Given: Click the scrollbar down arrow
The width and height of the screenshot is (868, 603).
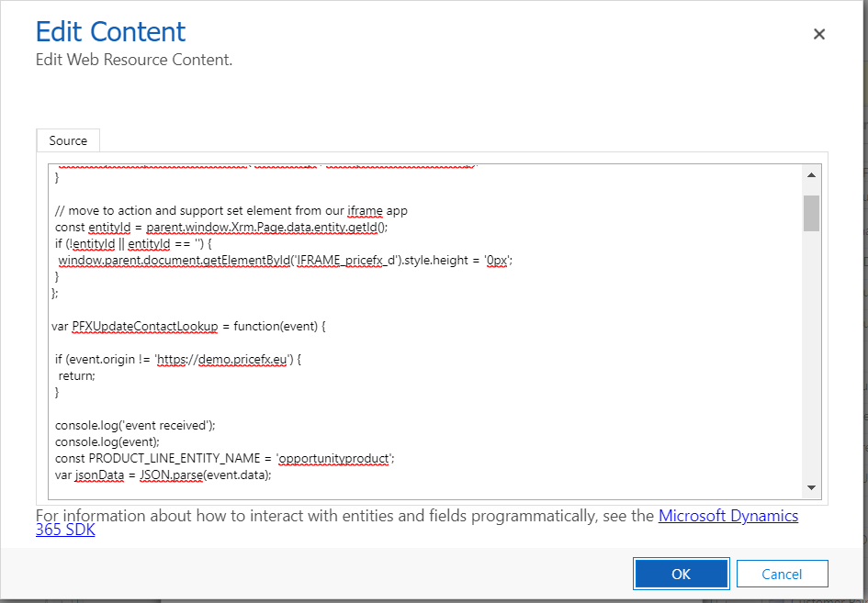Looking at the screenshot, I should [x=811, y=488].
